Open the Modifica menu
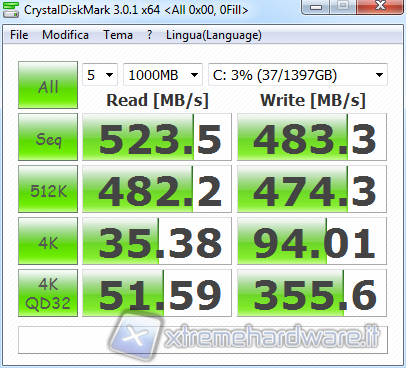The width and height of the screenshot is (406, 368). [65, 35]
